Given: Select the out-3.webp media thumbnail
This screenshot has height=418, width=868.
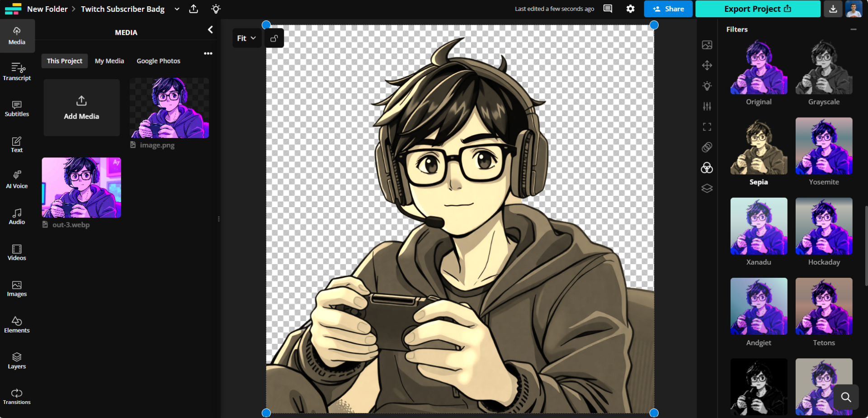Looking at the screenshot, I should tap(81, 187).
